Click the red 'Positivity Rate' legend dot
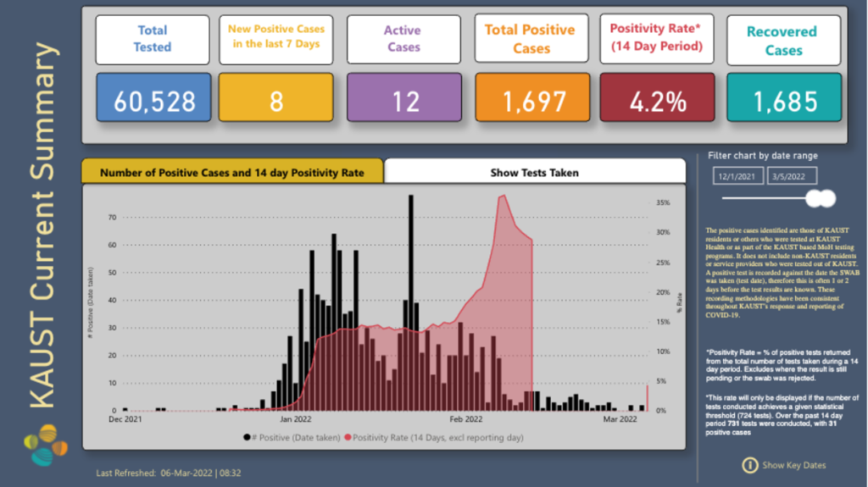The image size is (868, 487). point(348,437)
